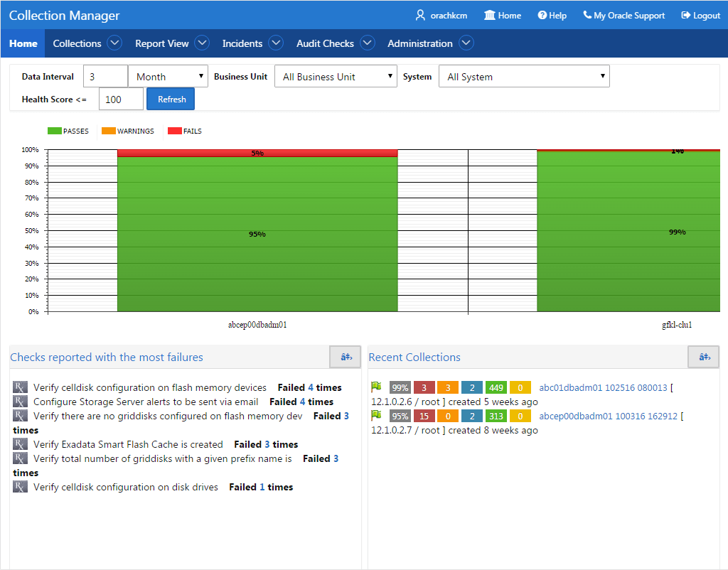Screen dimensions: 728x570
Task: Open the Incidents menu item
Action: point(242,43)
